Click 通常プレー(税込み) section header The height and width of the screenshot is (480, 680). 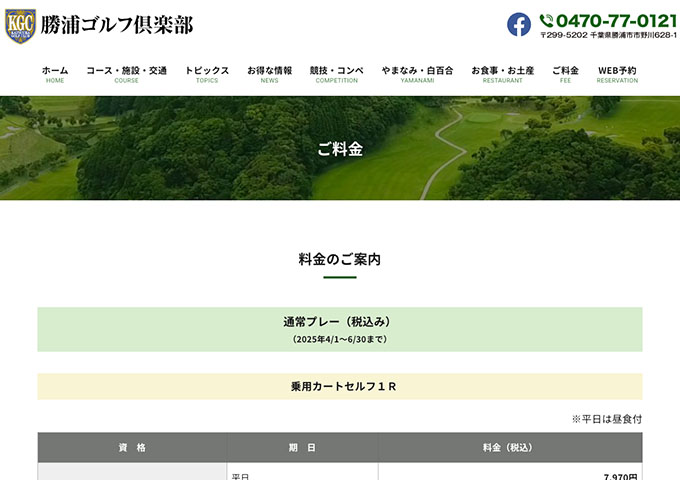pyautogui.click(x=340, y=330)
